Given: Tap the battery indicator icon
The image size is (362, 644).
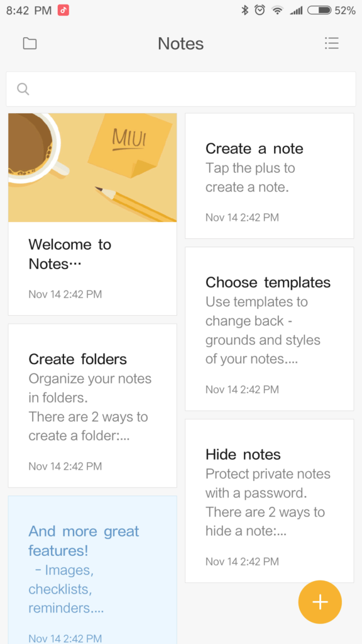Looking at the screenshot, I should click(x=319, y=10).
